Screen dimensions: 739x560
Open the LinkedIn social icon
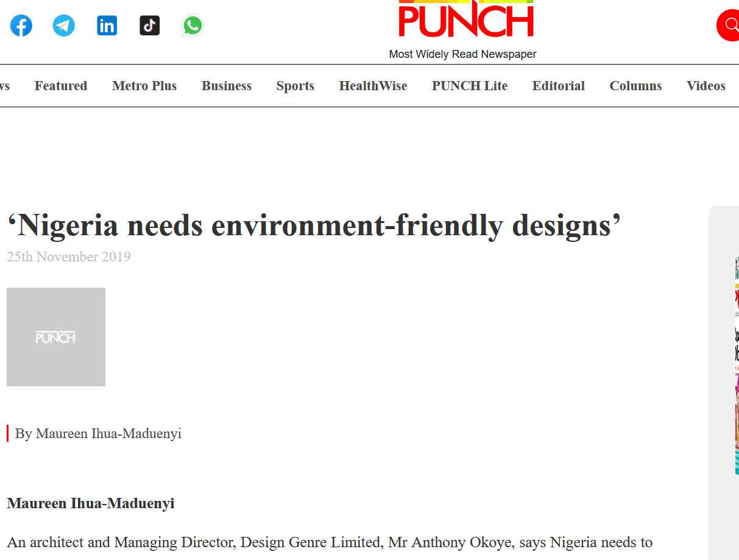click(x=107, y=26)
